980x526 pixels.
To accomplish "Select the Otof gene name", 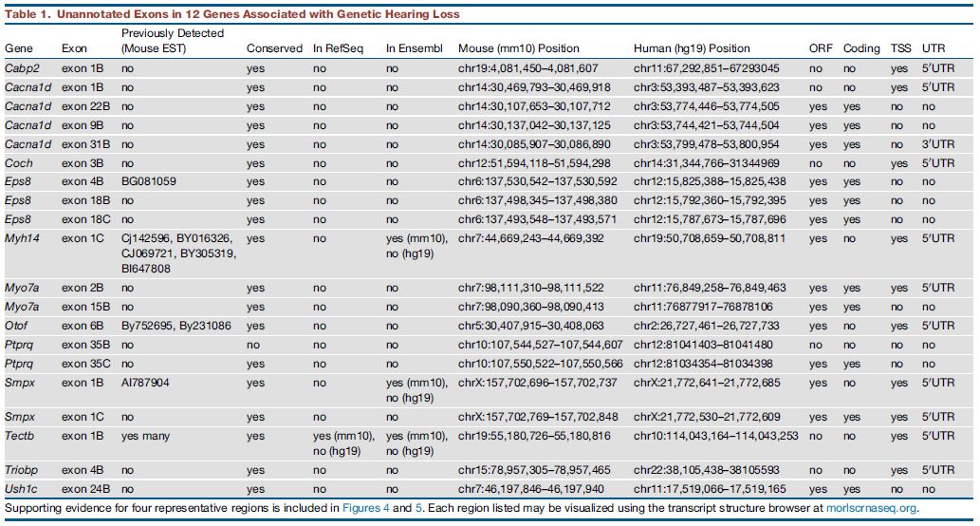I will 17,325.
